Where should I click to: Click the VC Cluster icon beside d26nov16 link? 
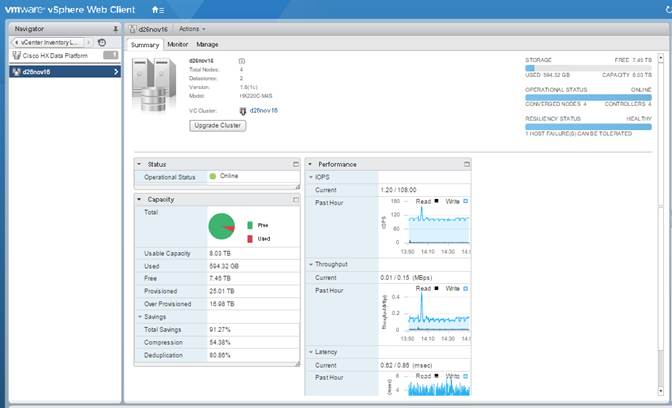tap(243, 111)
